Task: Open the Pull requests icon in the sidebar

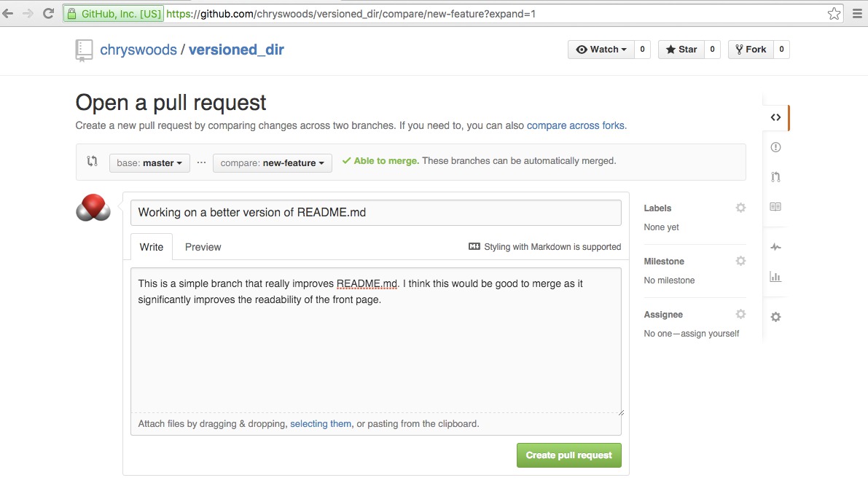Action: tap(775, 177)
